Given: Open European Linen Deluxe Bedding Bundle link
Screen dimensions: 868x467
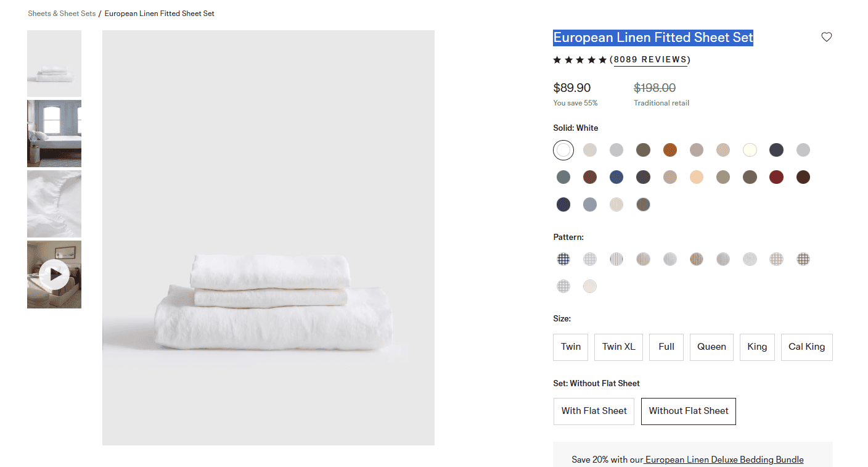Looking at the screenshot, I should [724, 460].
